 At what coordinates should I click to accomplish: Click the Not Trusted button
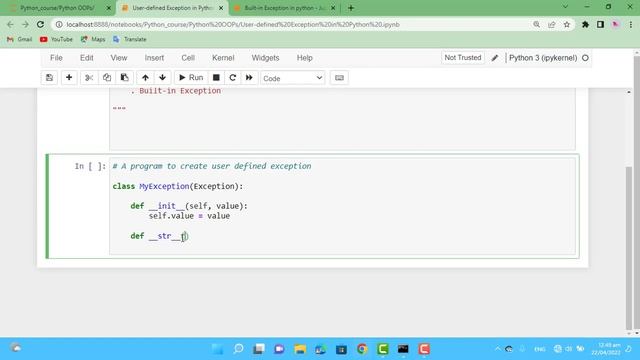(463, 58)
